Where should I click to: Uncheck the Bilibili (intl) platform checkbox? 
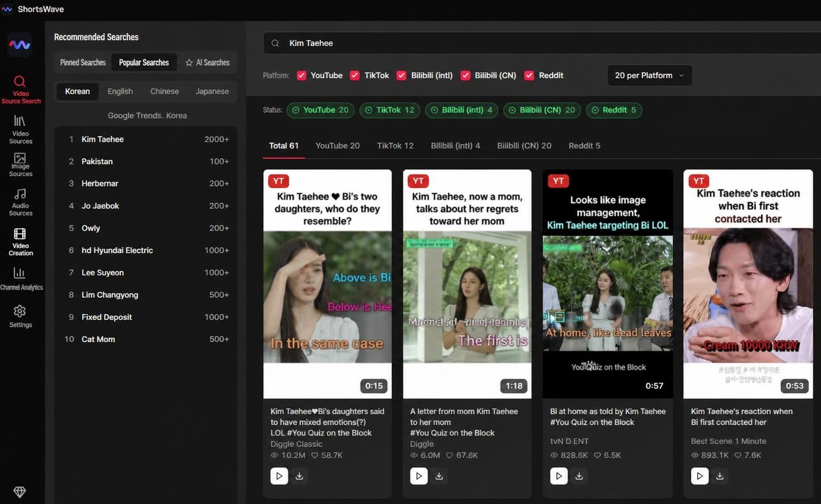(x=401, y=75)
